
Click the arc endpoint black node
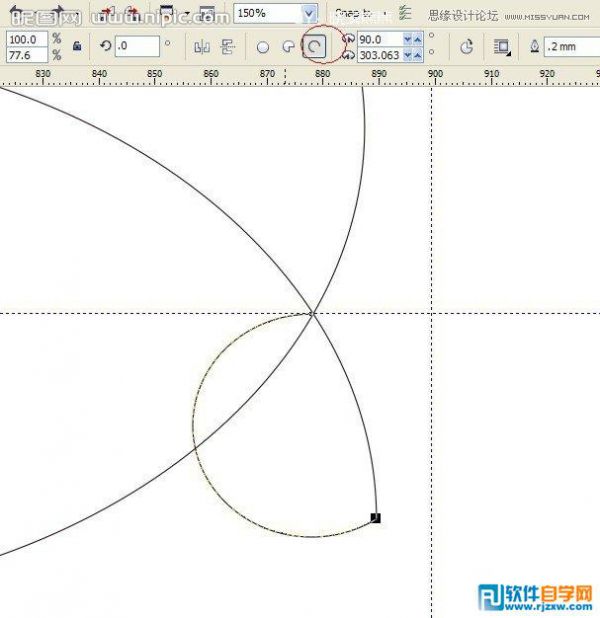(x=376, y=518)
